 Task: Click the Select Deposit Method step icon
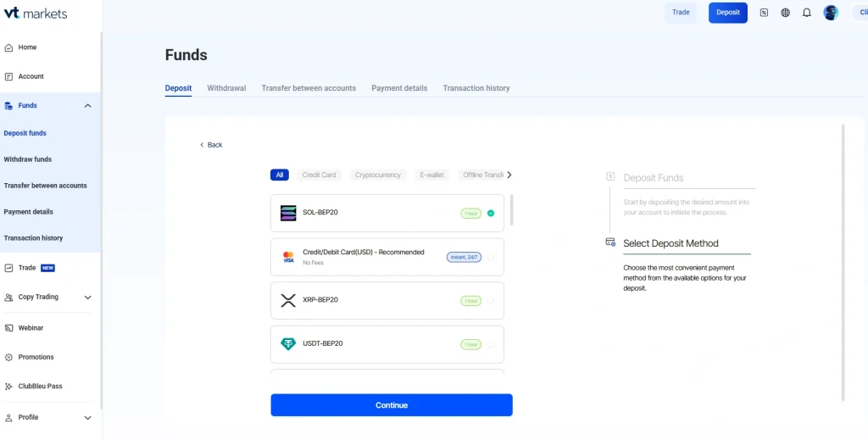(x=610, y=242)
